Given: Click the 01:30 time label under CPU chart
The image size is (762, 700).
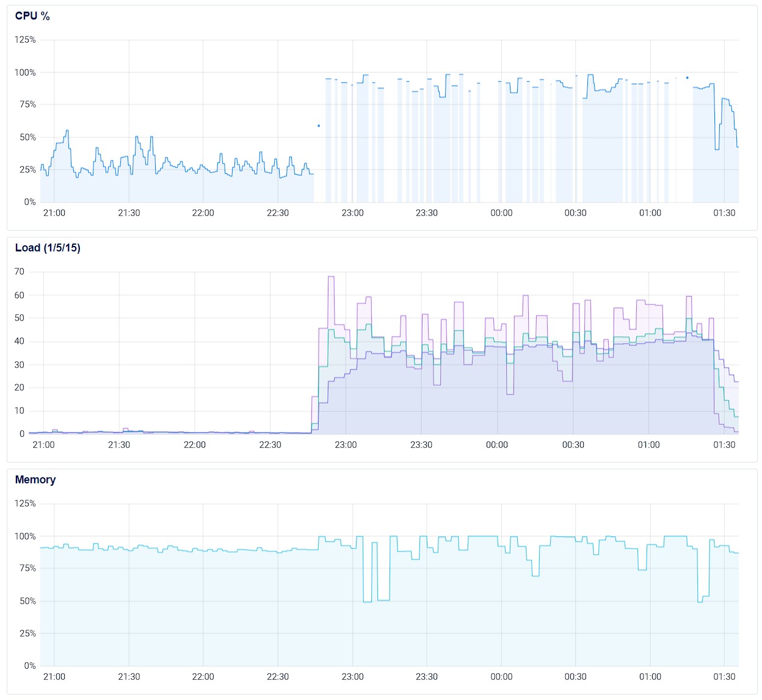Looking at the screenshot, I should pyautogui.click(x=725, y=213).
